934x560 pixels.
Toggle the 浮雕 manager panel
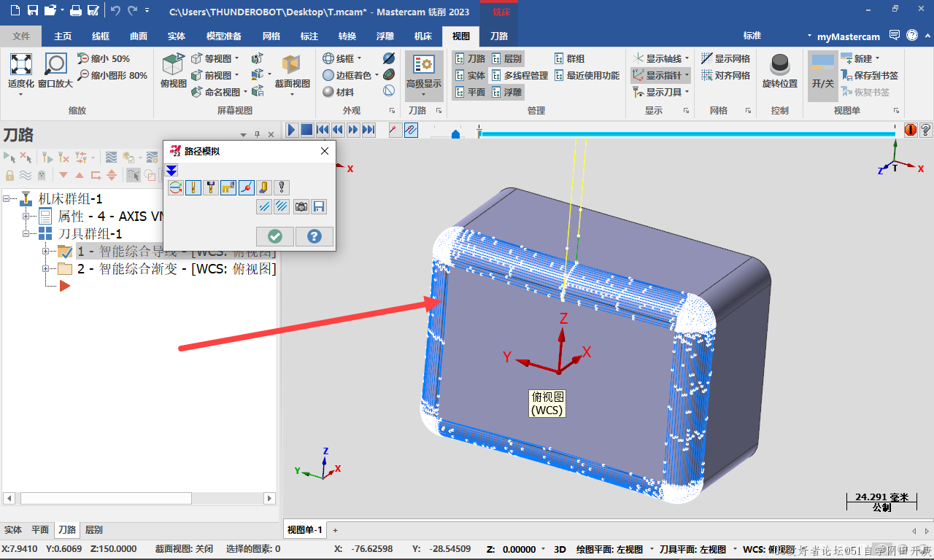tap(507, 92)
